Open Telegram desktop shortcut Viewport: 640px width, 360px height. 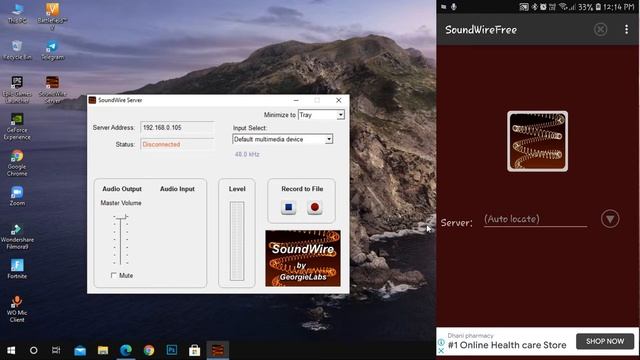(x=52, y=50)
